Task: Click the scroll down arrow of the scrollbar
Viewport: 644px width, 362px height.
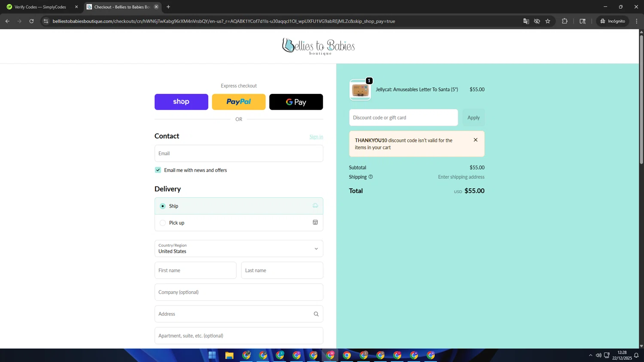Action: (641, 346)
